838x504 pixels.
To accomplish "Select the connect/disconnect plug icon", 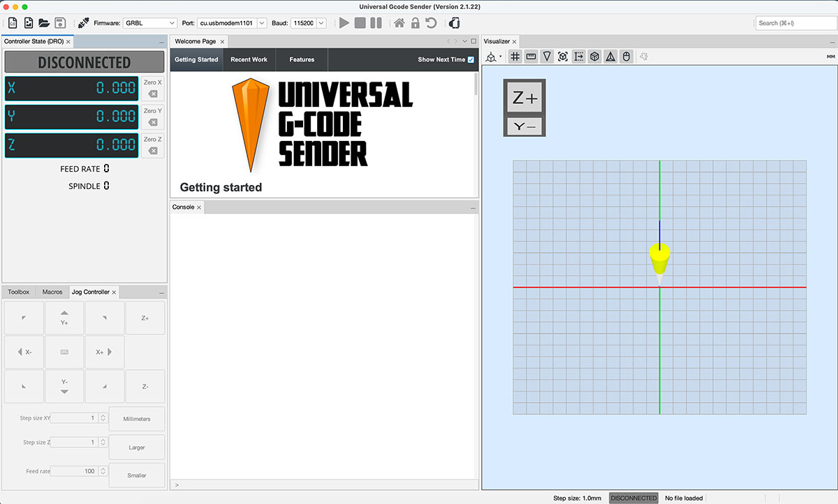I will [453, 23].
